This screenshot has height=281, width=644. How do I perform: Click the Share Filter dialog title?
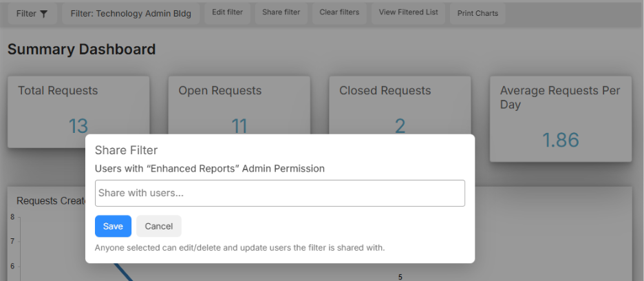pos(126,150)
